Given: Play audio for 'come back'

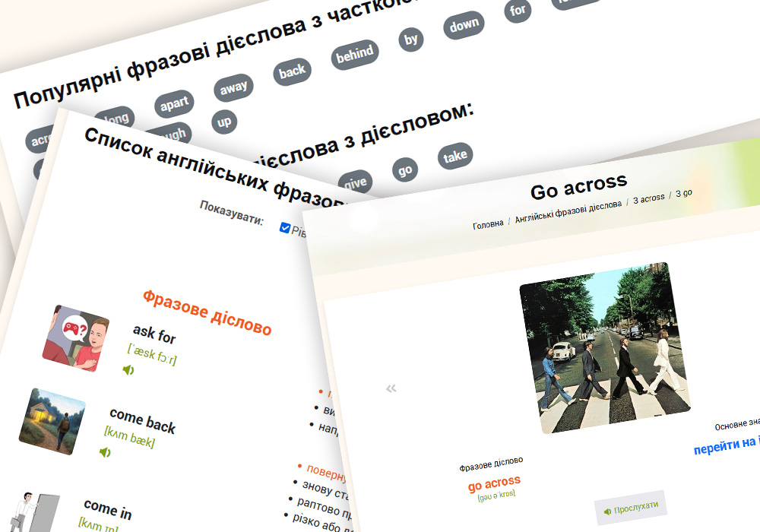Looking at the screenshot, I should (x=105, y=452).
